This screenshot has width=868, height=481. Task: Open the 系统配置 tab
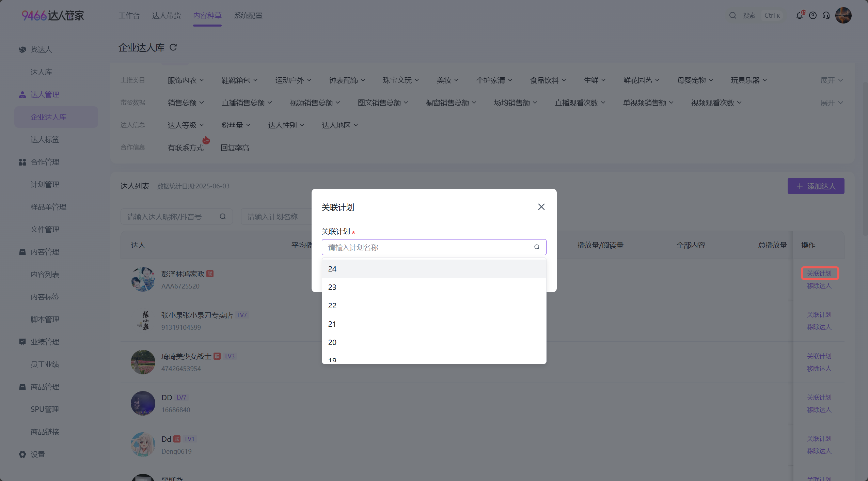(x=248, y=16)
